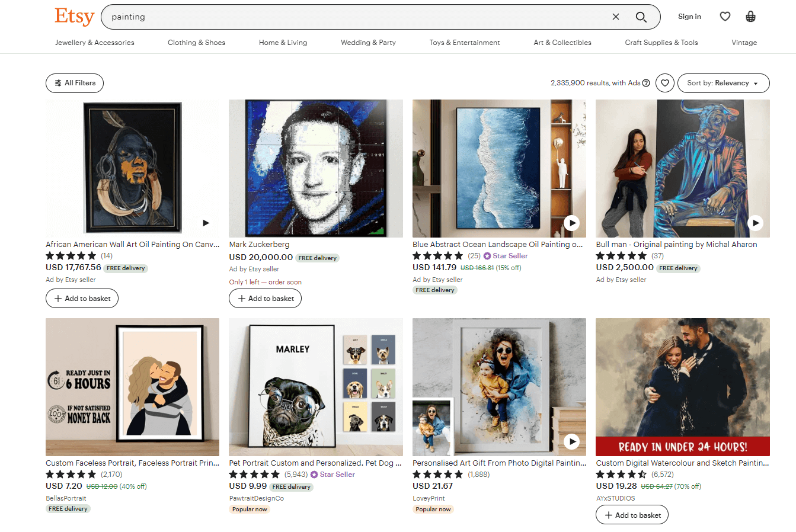Open Mark Zuckerberg pixel portrait thumbnail
This screenshot has width=796, height=532.
click(316, 168)
